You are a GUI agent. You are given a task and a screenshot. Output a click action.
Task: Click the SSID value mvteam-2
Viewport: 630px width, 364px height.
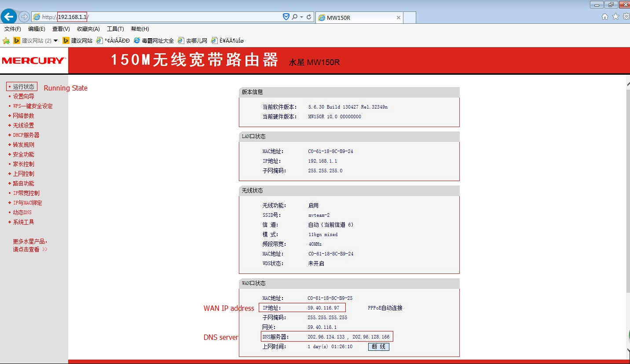[319, 215]
